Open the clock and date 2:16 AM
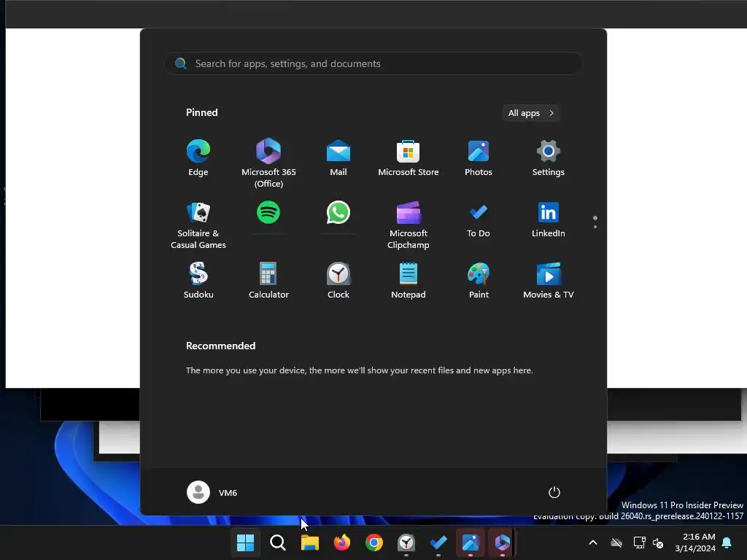747x560 pixels. pyautogui.click(x=695, y=542)
